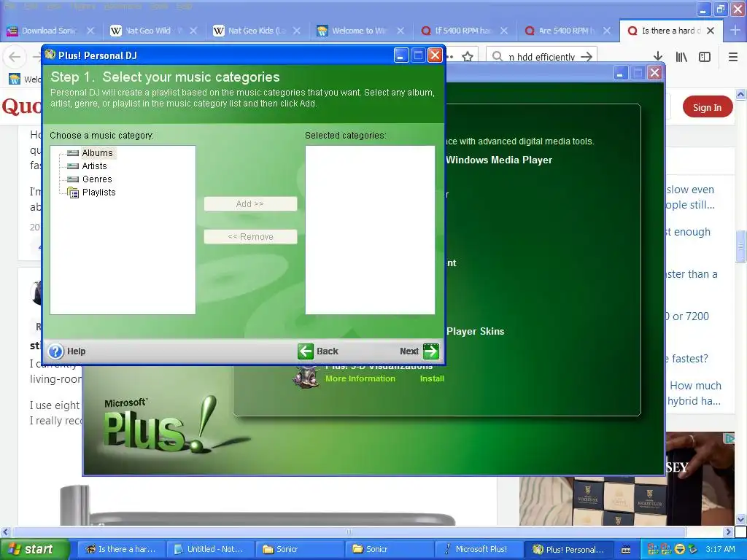Viewport: 747px width, 560px height.
Task: Switch to the Welcome to Wi tab
Action: click(360, 31)
